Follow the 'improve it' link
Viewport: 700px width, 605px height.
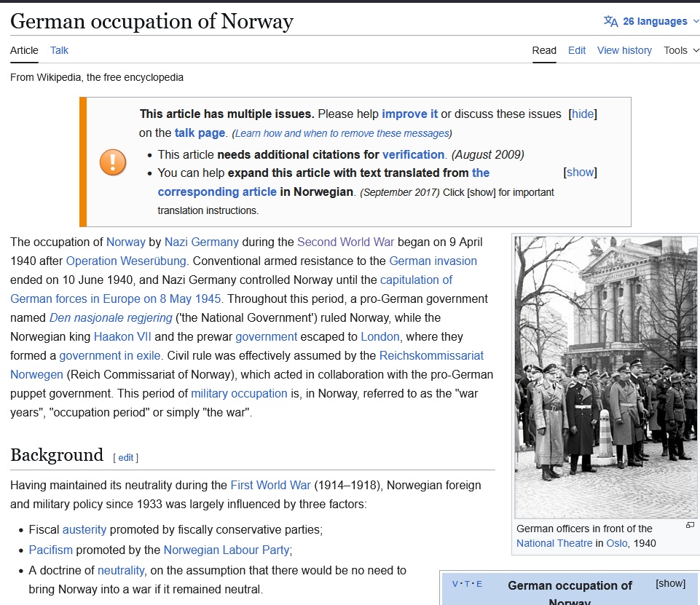[x=409, y=114]
